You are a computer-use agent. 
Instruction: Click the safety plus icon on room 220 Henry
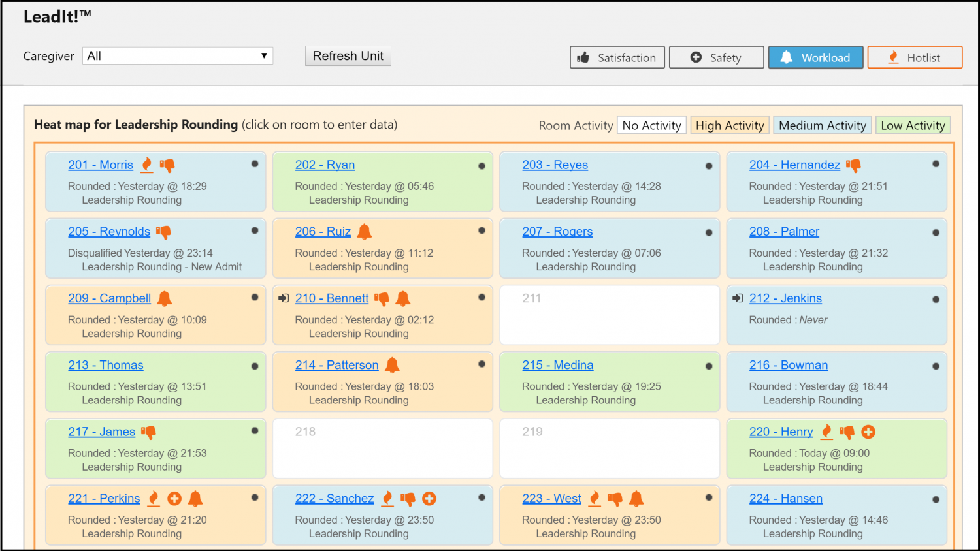pos(868,432)
